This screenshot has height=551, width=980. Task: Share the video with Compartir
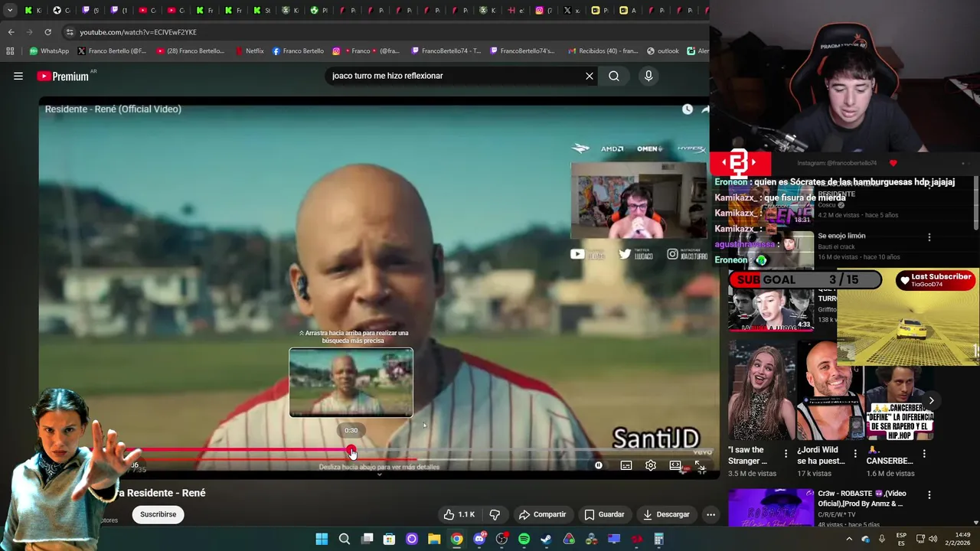tap(542, 514)
